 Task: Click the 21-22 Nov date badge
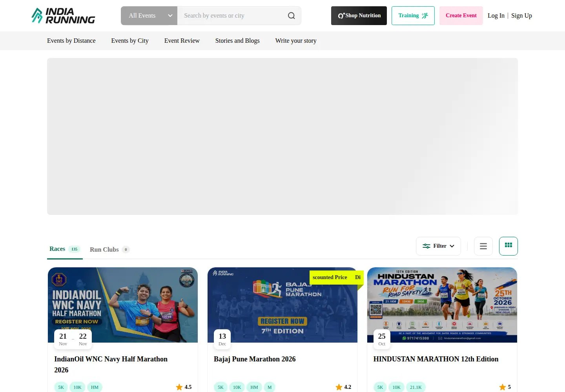73,339
